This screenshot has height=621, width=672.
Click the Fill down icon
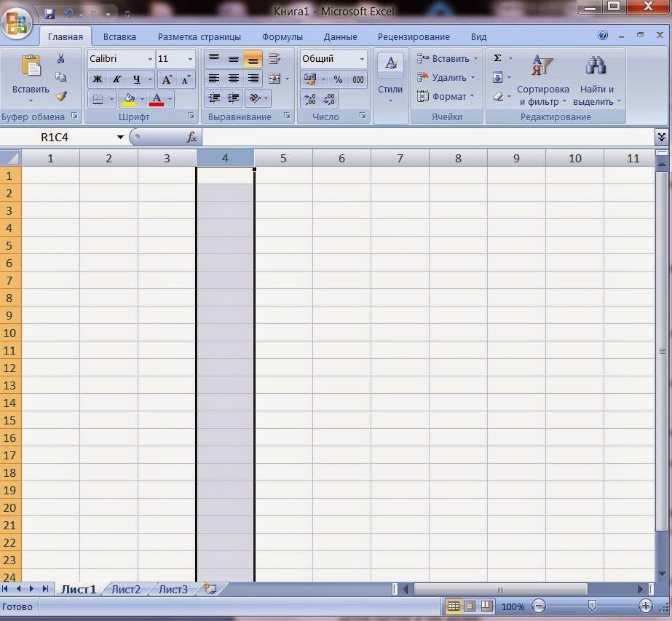point(497,78)
